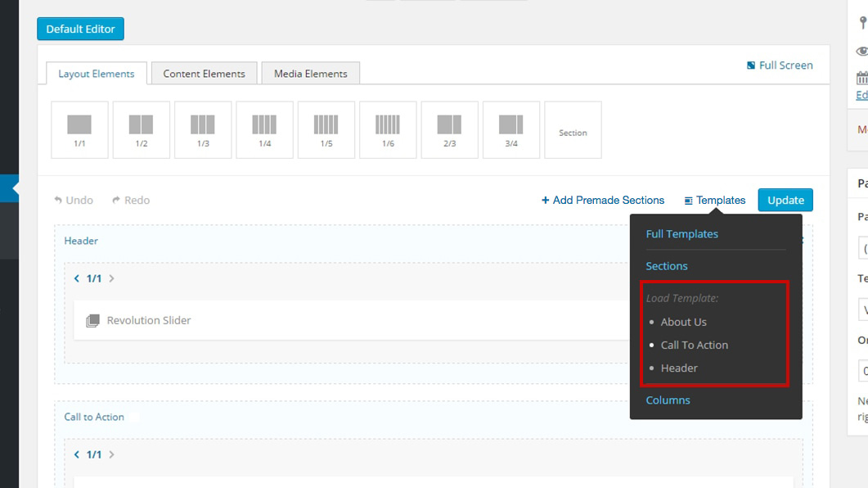Undo the last change
Viewport: 868px width, 488px height.
pyautogui.click(x=74, y=201)
